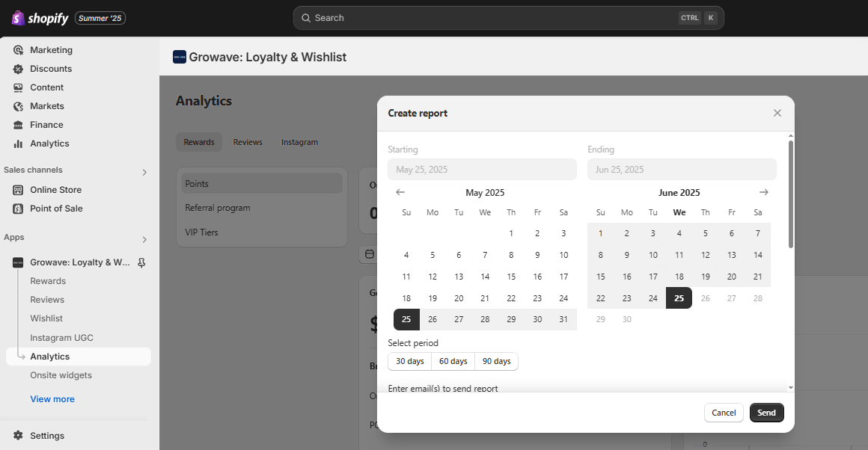Click the calendar icon behind the dialog
This screenshot has width=868, height=450.
370,254
